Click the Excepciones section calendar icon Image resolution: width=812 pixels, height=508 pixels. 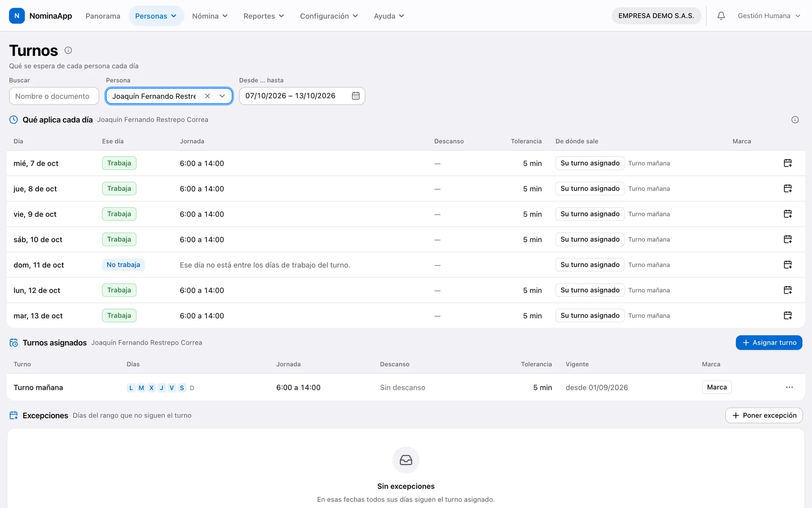[x=14, y=415]
